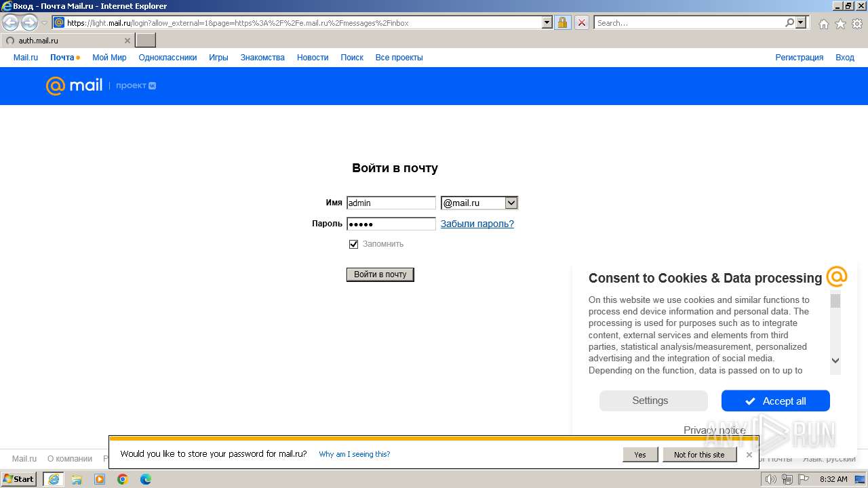Click Not for this site button
This screenshot has width=868, height=488.
[x=699, y=455]
